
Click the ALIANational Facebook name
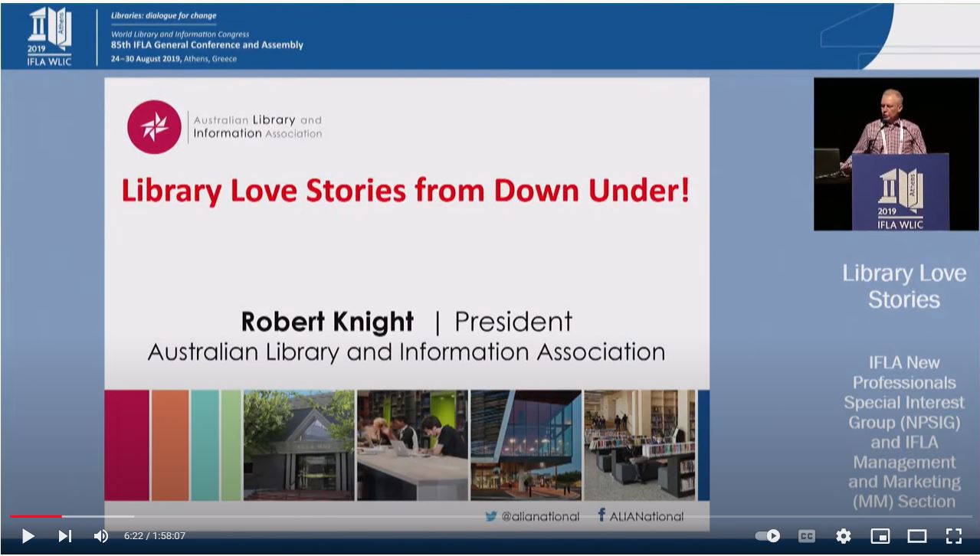[x=646, y=517]
